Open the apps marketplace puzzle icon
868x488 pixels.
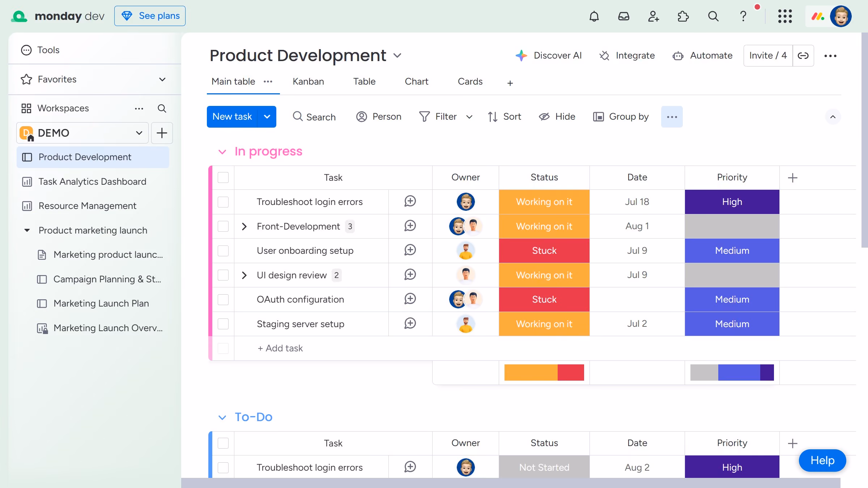click(x=683, y=16)
